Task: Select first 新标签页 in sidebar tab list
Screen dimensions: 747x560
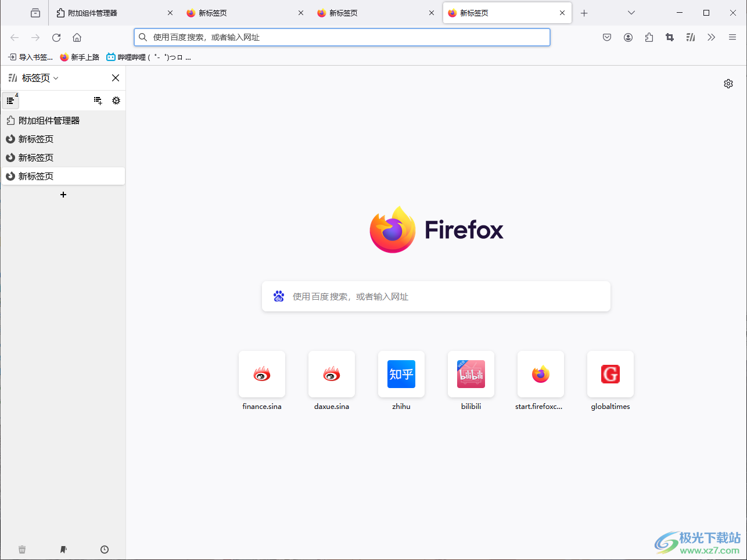Action: pyautogui.click(x=63, y=139)
